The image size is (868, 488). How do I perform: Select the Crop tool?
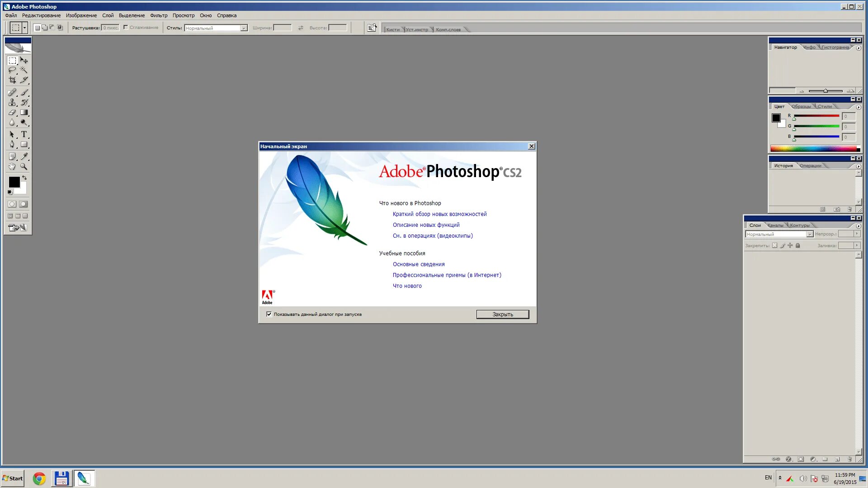point(12,80)
